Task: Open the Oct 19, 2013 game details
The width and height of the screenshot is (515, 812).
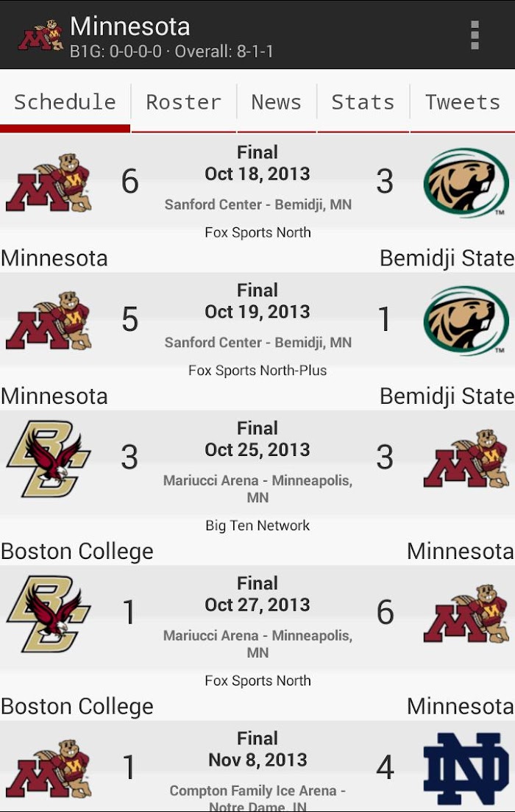Action: 257,312
